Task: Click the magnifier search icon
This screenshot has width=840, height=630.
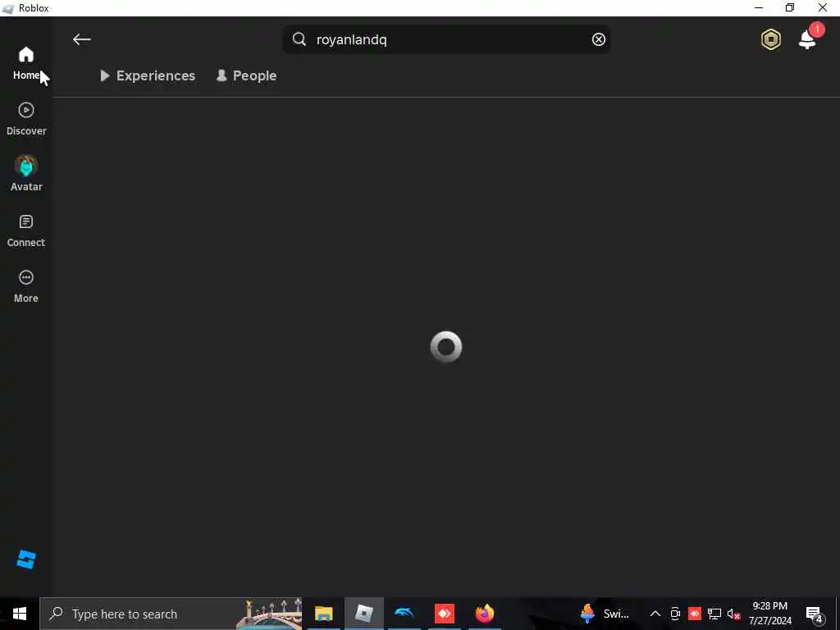Action: (299, 39)
